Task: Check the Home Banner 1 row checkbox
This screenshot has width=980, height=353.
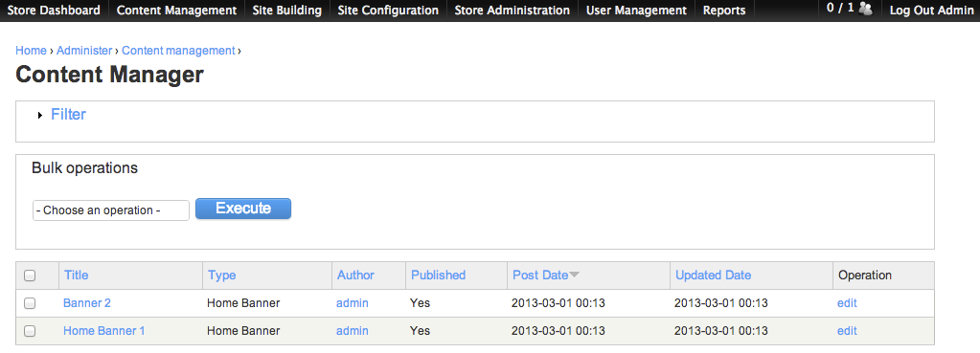Action: pos(30,331)
